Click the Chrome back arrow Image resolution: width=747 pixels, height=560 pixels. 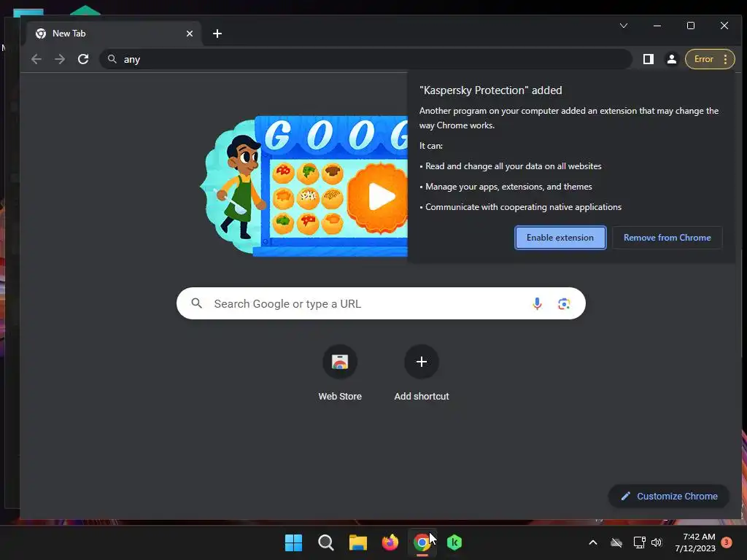[36, 59]
